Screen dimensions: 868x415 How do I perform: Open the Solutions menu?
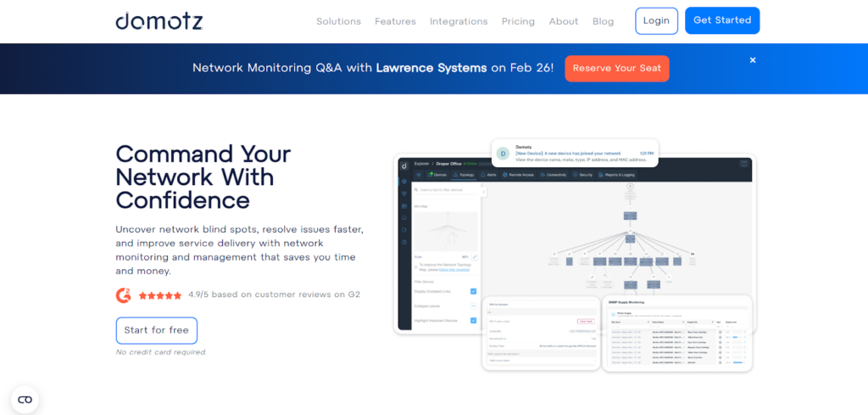(x=338, y=21)
